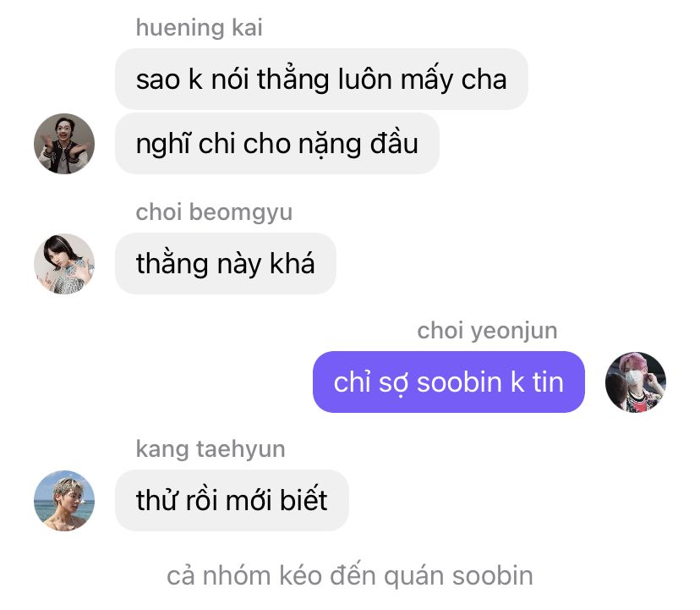Select the "kang taehyun" sender name
The width and height of the screenshot is (700, 610).
tap(211, 449)
